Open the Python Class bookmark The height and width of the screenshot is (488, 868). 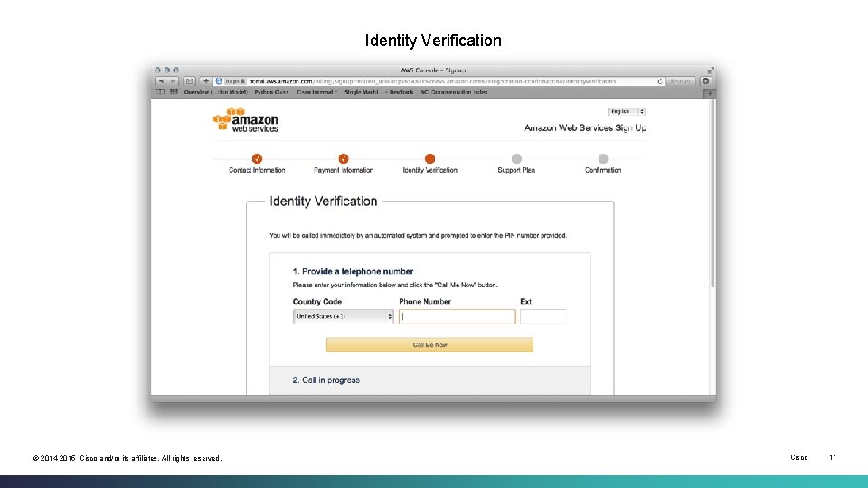(x=271, y=92)
